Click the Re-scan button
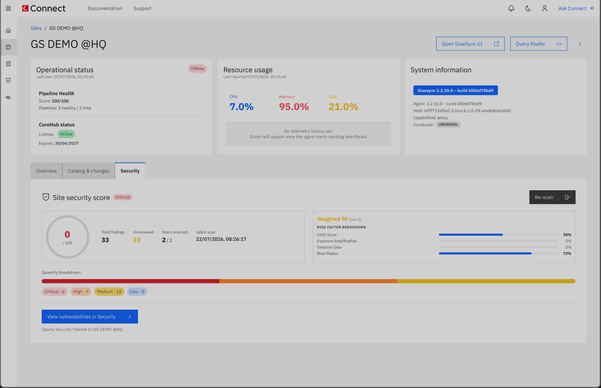The width and height of the screenshot is (601, 388). [x=552, y=197]
